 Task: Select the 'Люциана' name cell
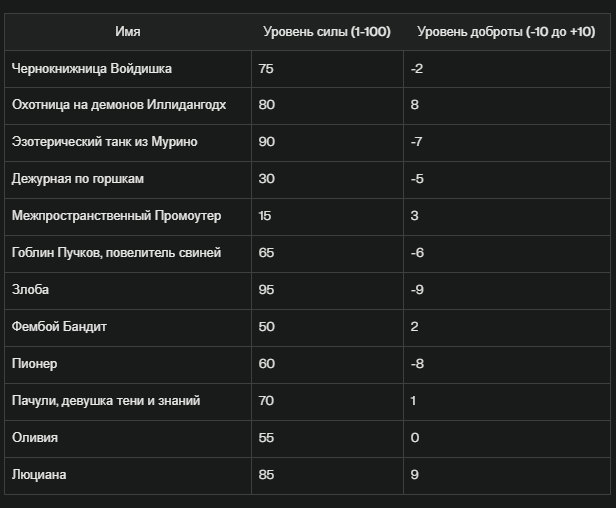(x=128, y=475)
